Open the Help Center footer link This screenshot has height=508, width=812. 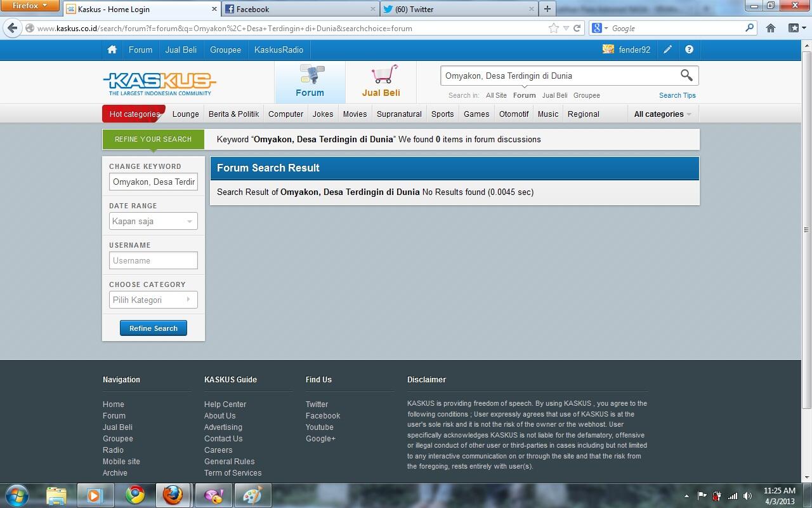[225, 404]
